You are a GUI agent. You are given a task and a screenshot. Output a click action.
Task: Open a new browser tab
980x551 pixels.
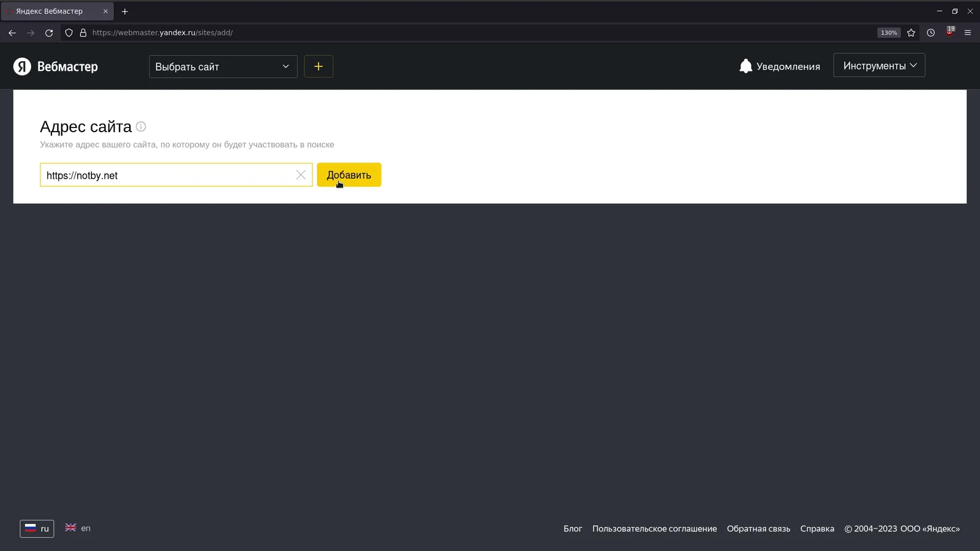point(125,11)
